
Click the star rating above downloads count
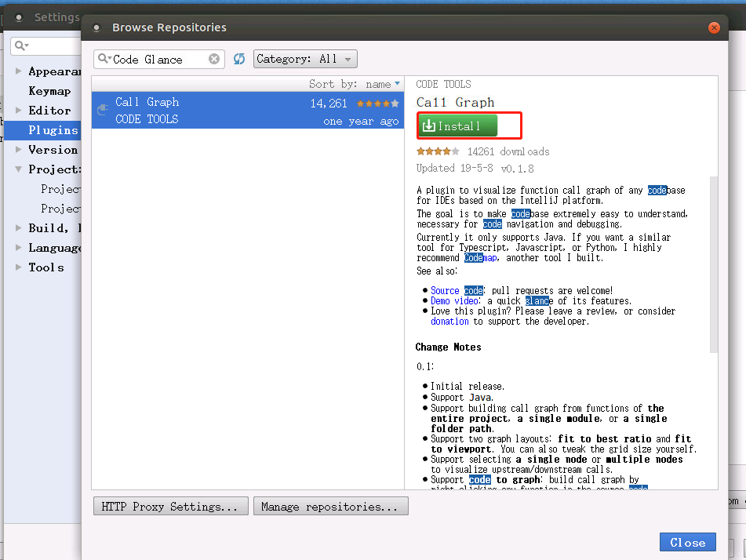coord(438,151)
